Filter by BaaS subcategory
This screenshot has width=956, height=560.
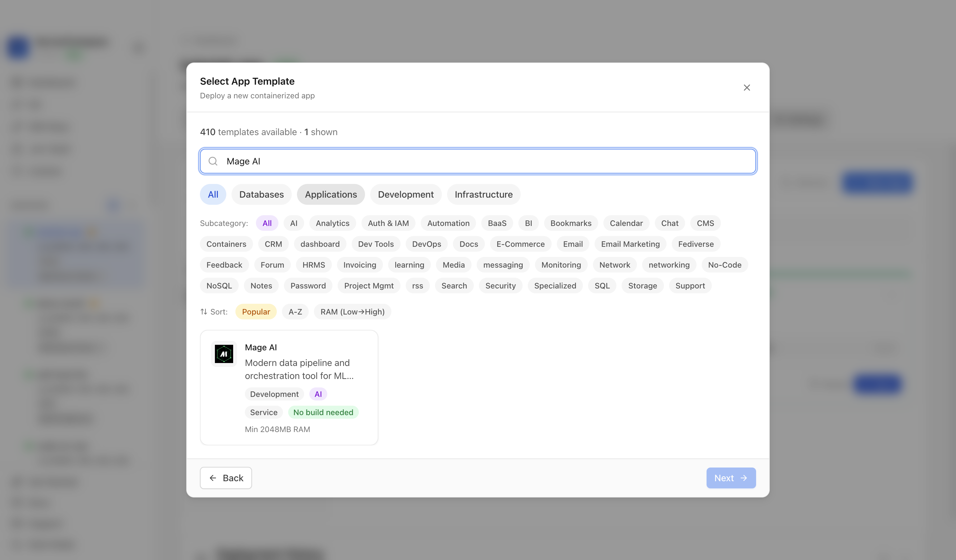[x=497, y=223]
